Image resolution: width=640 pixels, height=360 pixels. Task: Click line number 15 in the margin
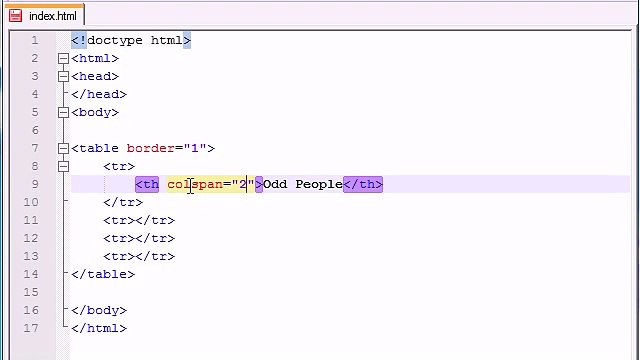[x=31, y=292]
